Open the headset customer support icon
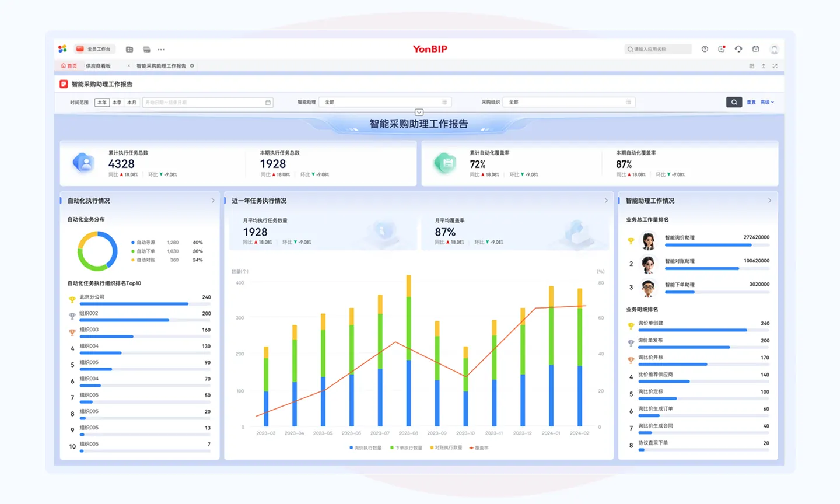Viewport: 840px width, 504px height. point(738,49)
